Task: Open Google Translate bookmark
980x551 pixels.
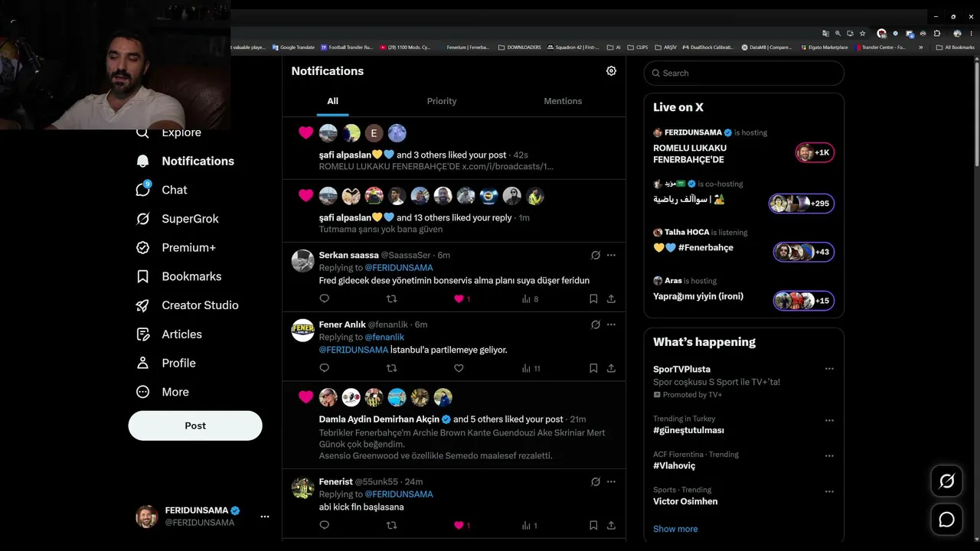Action: pos(293,47)
